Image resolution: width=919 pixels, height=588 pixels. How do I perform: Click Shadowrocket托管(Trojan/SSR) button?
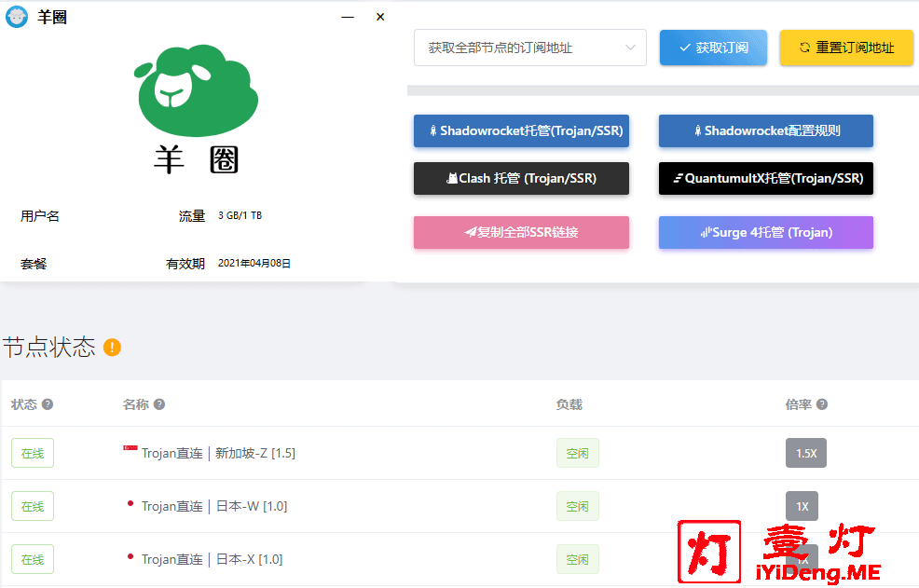(x=522, y=130)
